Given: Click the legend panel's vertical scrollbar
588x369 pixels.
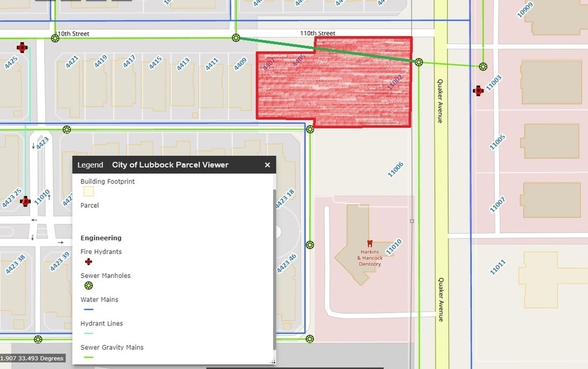Looking at the screenshot, I should (x=274, y=269).
